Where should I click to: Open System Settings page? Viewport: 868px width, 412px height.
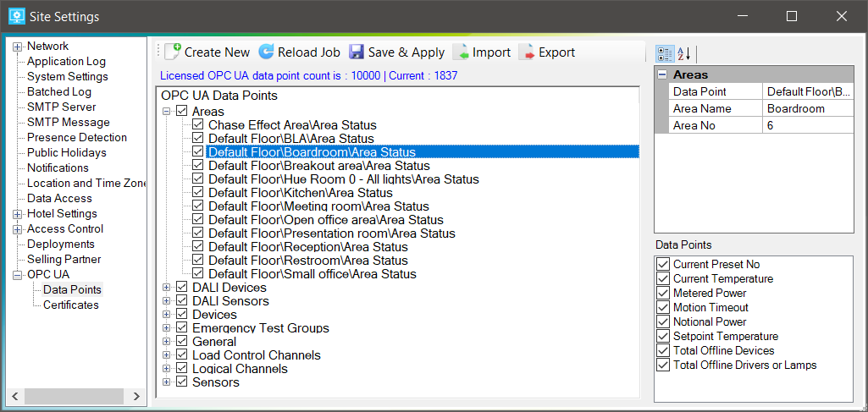tap(68, 76)
